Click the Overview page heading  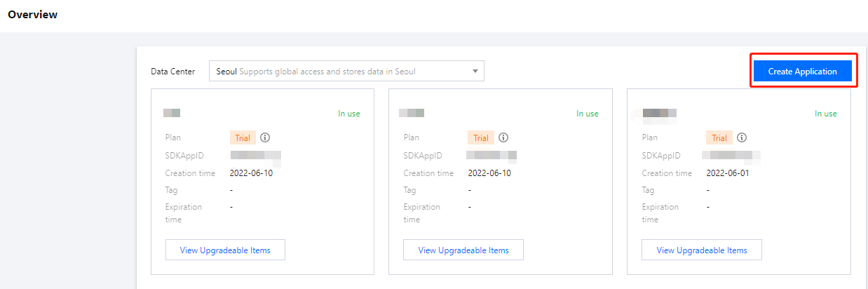[33, 15]
